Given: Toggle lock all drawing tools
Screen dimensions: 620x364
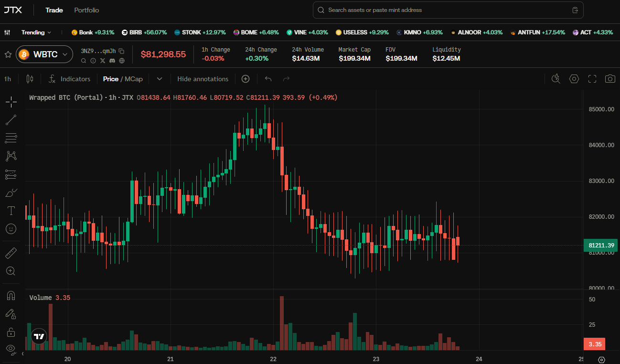Looking at the screenshot, I should (11, 332).
